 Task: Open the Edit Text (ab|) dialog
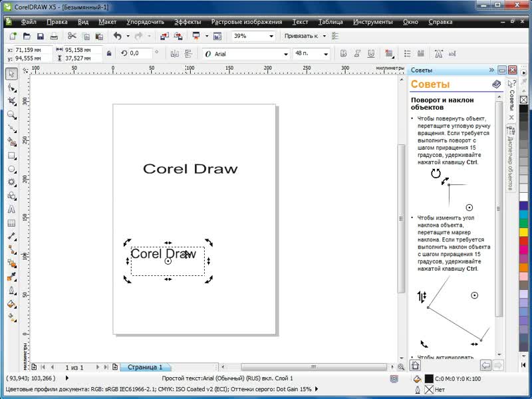tap(452, 54)
